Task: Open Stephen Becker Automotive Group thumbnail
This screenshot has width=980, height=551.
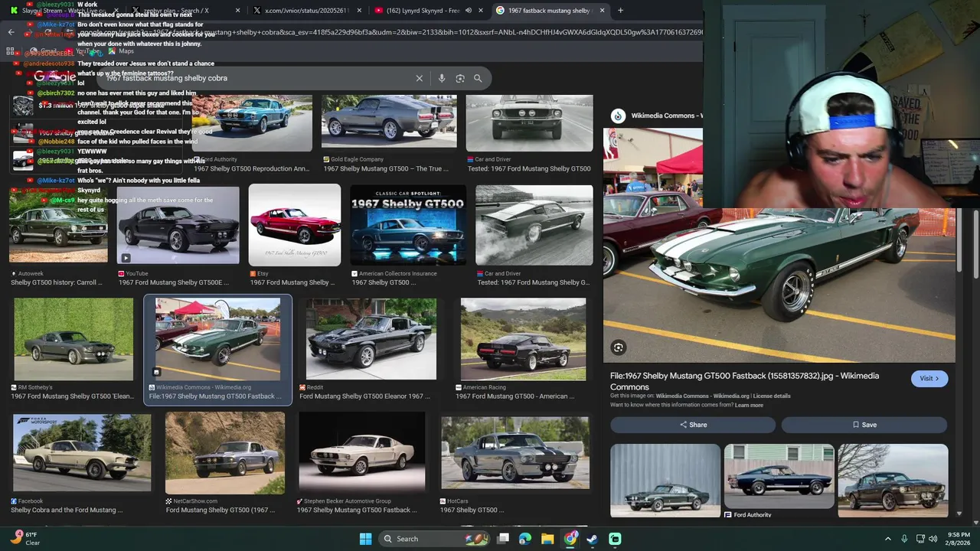Action: point(362,452)
